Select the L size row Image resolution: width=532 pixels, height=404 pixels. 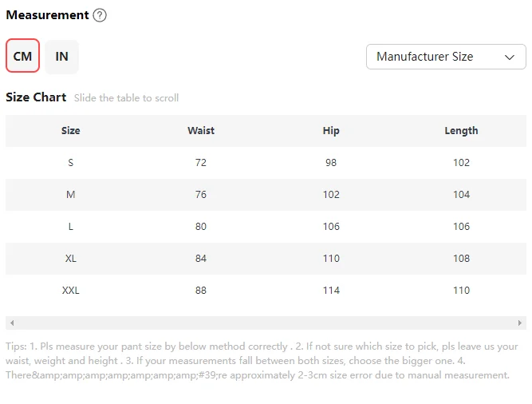[266, 227]
